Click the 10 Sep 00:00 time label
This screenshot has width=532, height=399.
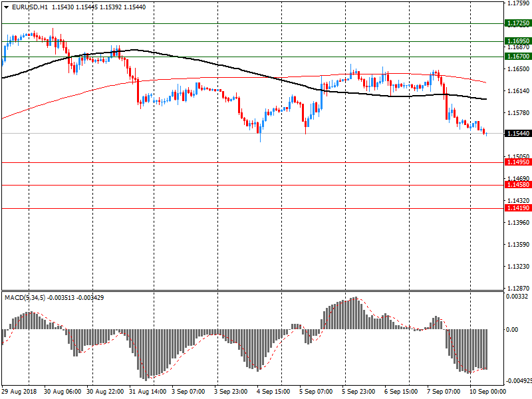point(487,392)
